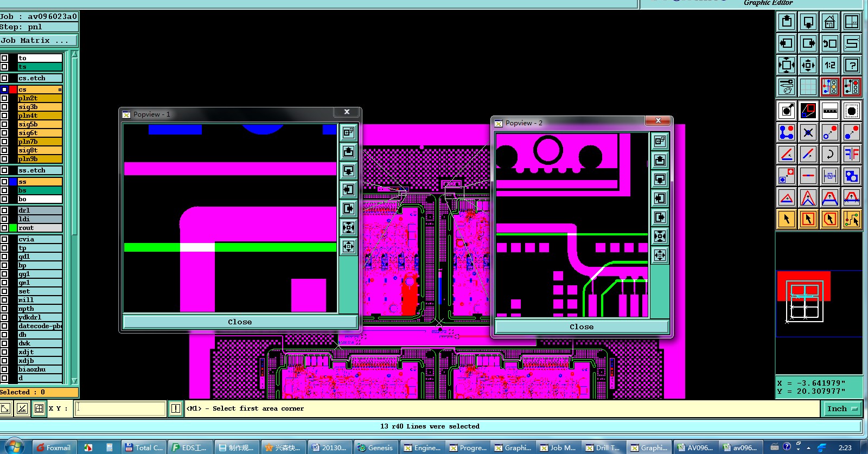Click the layer list scroll up arrow
Image resolution: width=868 pixels, height=454 pixels.
[75, 54]
